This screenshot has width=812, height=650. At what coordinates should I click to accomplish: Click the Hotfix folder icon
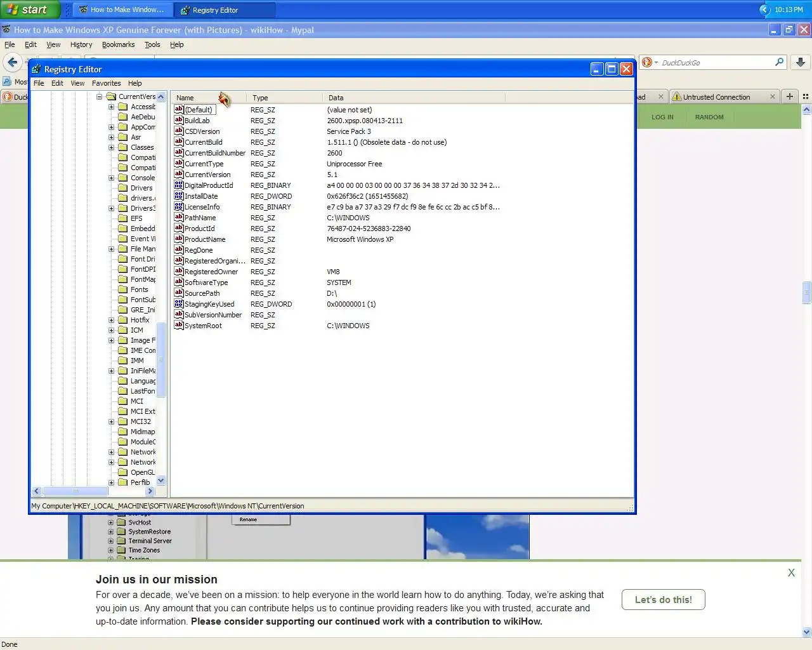[123, 320]
